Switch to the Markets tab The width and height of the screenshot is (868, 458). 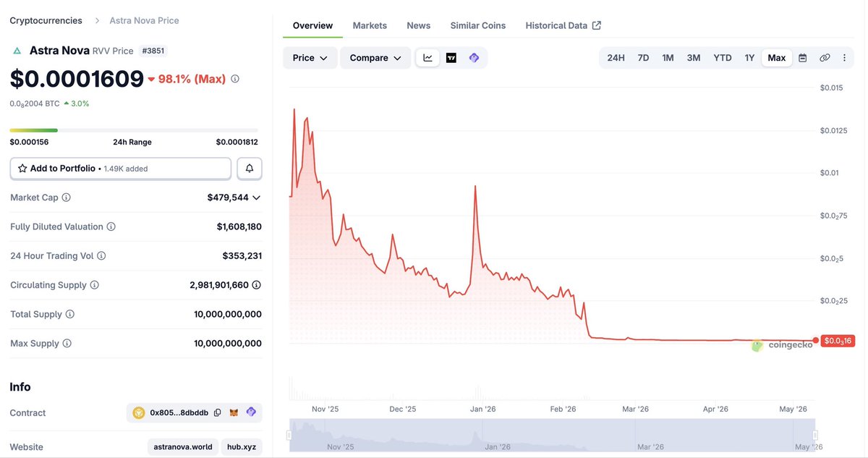[370, 25]
